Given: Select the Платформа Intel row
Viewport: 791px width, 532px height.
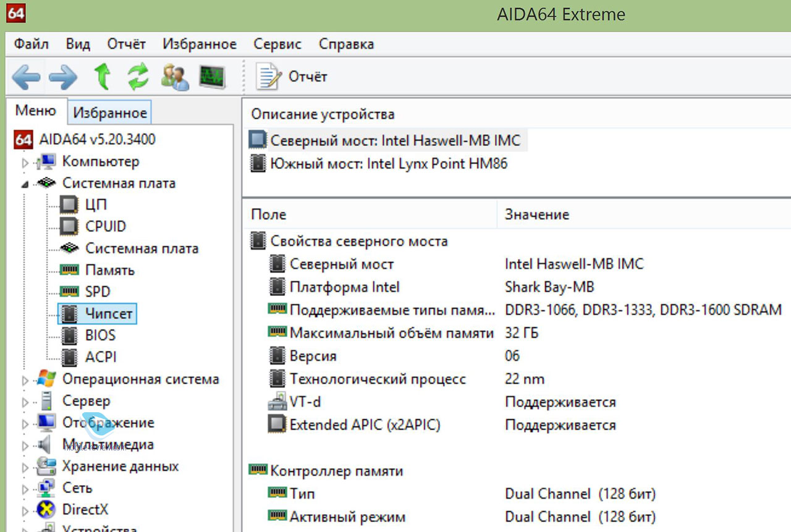Looking at the screenshot, I should click(x=344, y=287).
